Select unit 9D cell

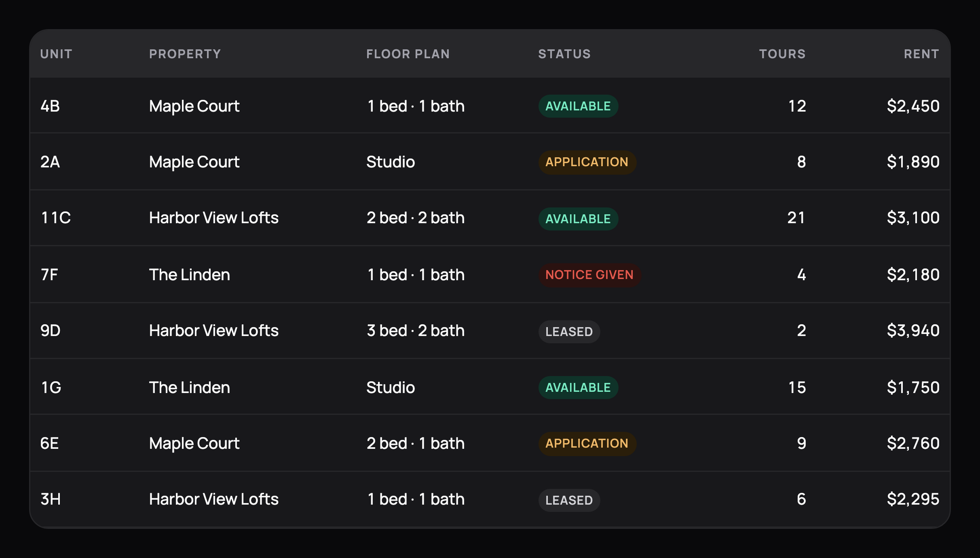(51, 330)
